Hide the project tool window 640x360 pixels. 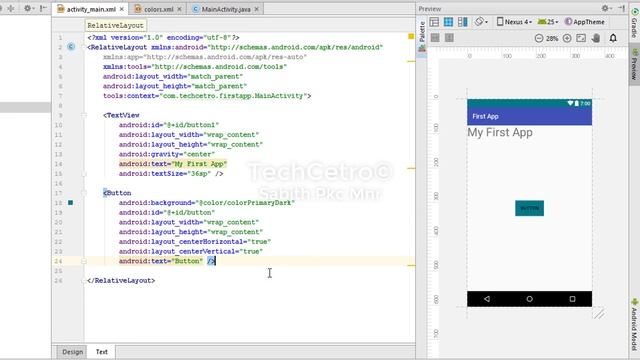(43, 8)
